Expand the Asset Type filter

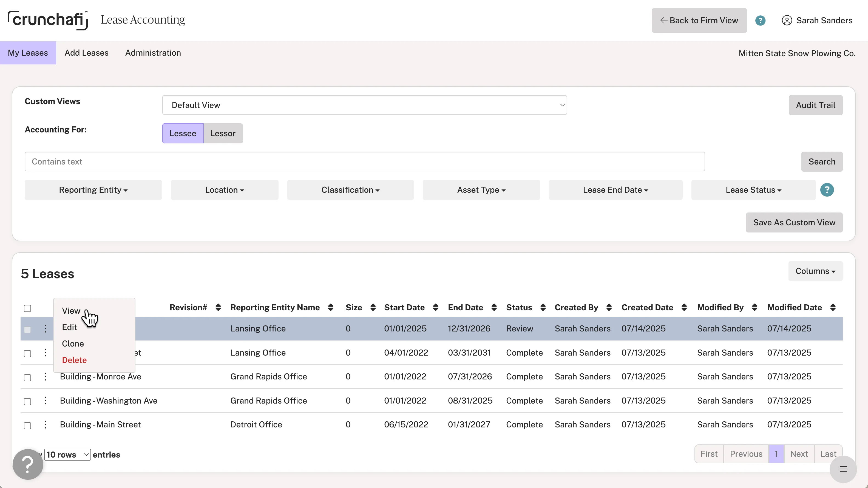coord(481,190)
